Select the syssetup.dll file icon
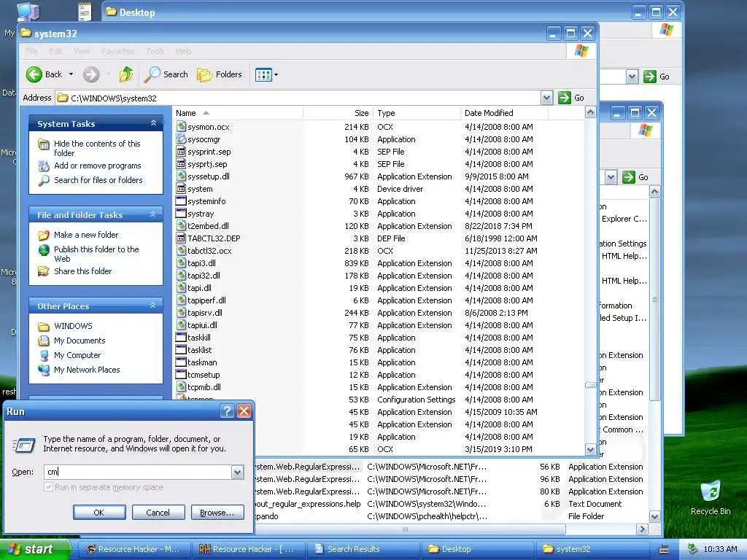Screen dimensions: 747x560 (181, 176)
